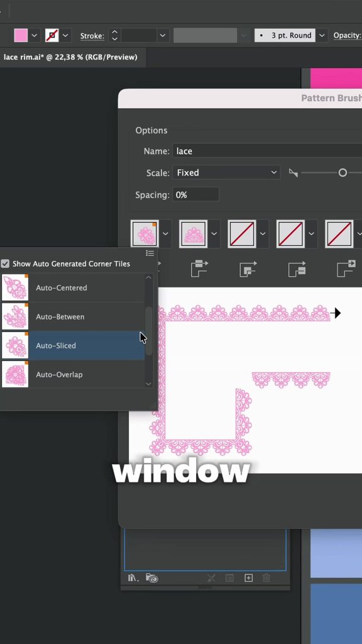Screen dimensions: 362x644
Task: Choose the Auto-Overlap corner tile
Action: (x=73, y=375)
